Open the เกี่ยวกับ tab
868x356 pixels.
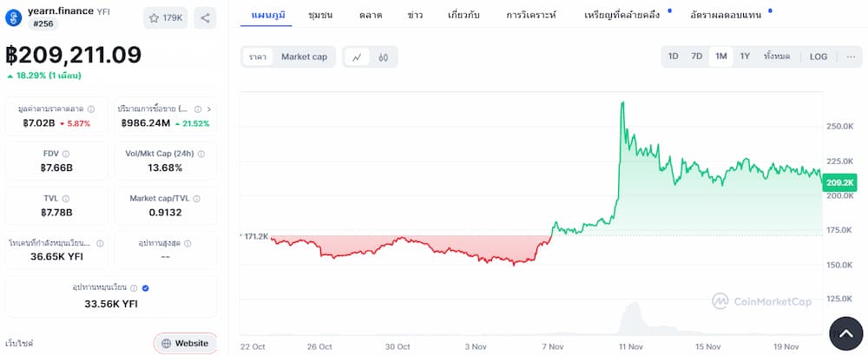point(464,15)
